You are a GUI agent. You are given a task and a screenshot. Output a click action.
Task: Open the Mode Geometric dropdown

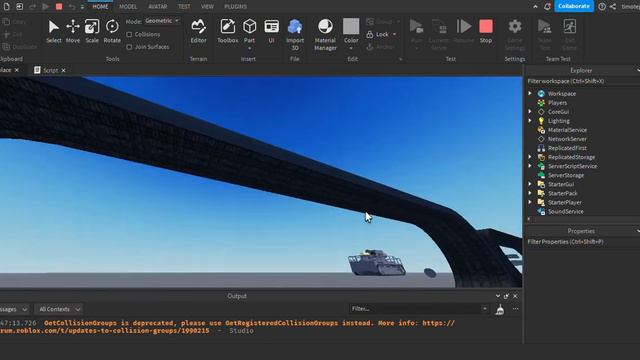162,21
